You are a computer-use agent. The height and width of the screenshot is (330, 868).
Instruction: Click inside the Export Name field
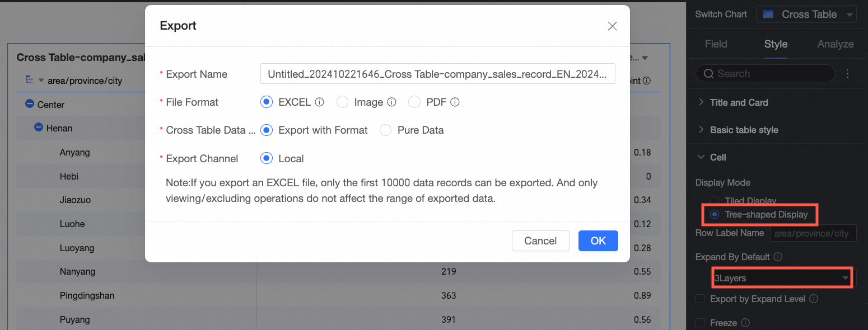pyautogui.click(x=437, y=74)
